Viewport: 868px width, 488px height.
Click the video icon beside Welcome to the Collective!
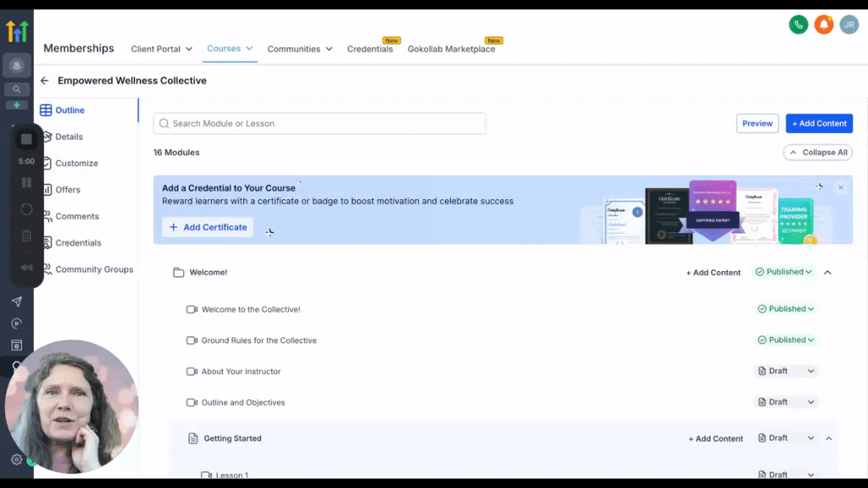(x=192, y=309)
